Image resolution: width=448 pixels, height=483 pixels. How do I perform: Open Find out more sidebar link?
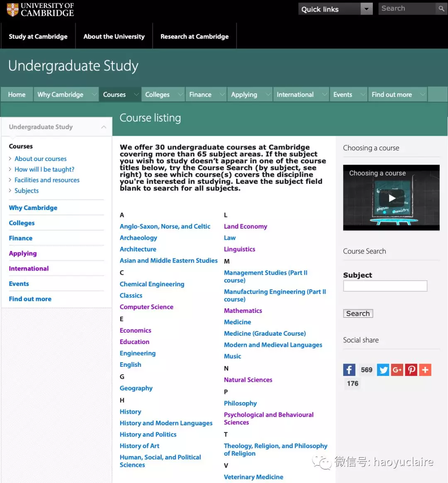(30, 299)
